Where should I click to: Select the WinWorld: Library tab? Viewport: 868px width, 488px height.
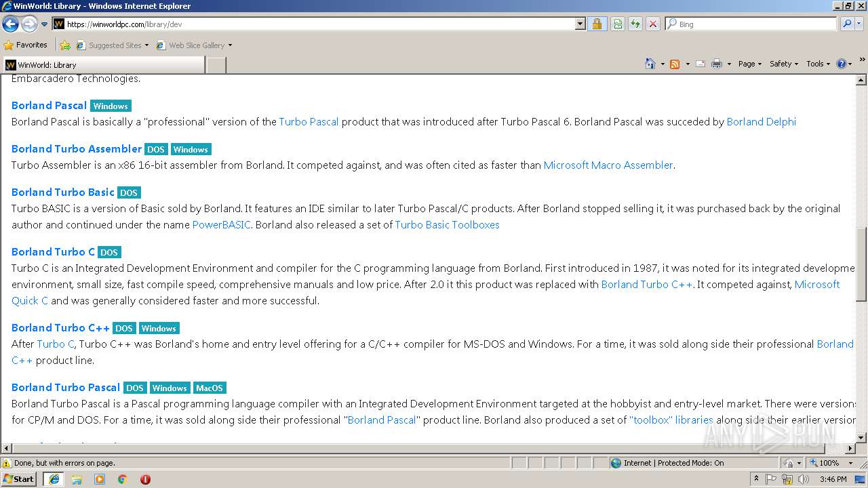[103, 65]
